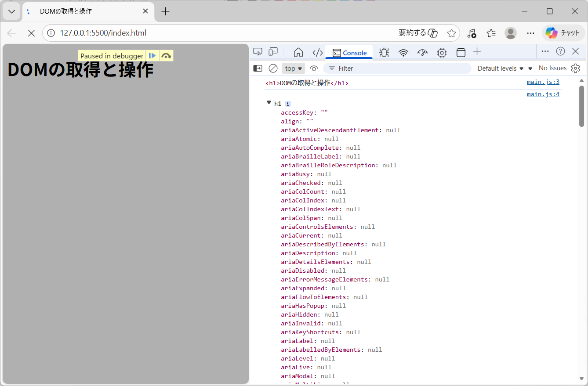This screenshot has height=386, width=588.
Task: Clear the console output
Action: click(x=273, y=69)
